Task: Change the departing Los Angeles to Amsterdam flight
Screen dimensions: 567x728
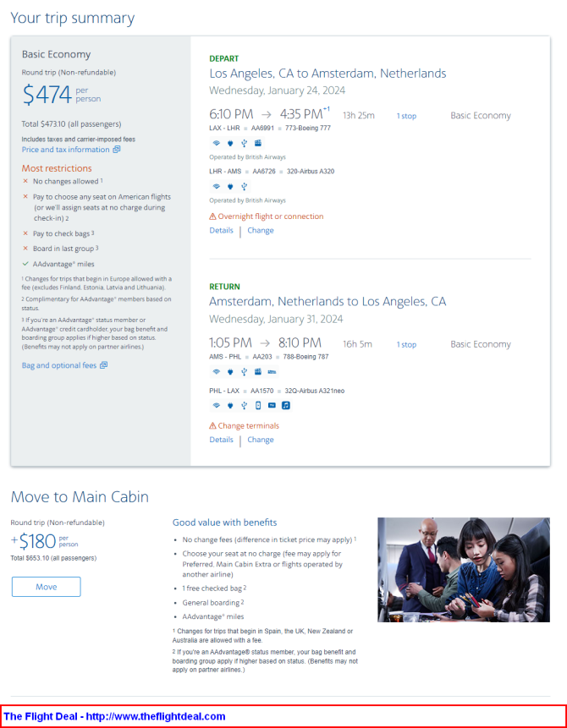Action: (x=261, y=230)
